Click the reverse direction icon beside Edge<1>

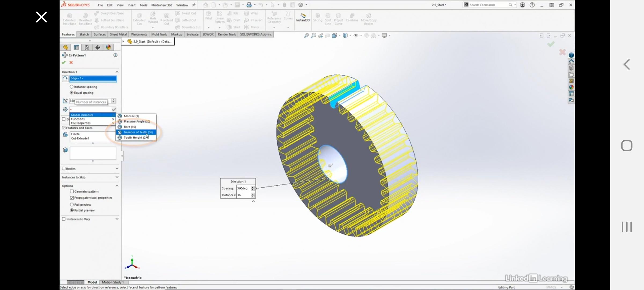(65, 79)
